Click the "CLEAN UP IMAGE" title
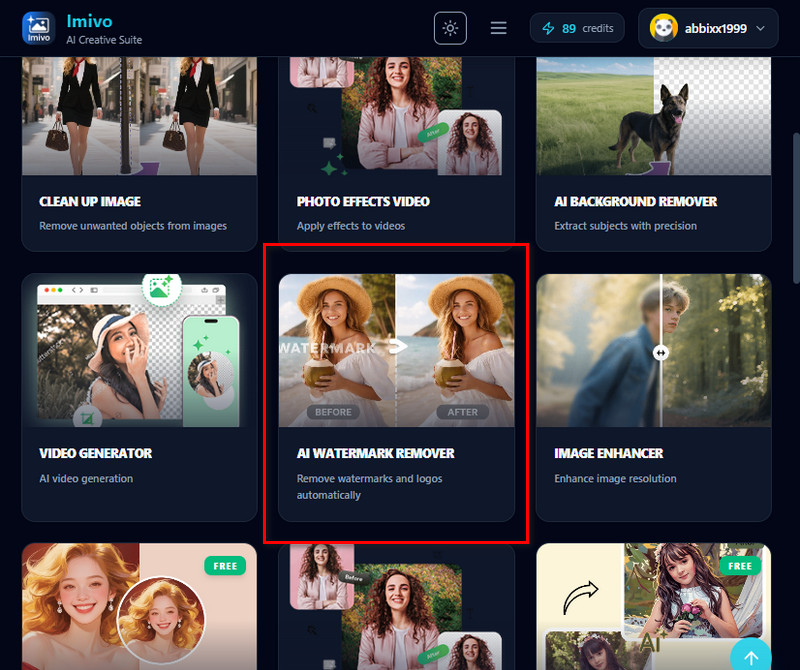Viewport: 800px width, 670px height. (90, 202)
